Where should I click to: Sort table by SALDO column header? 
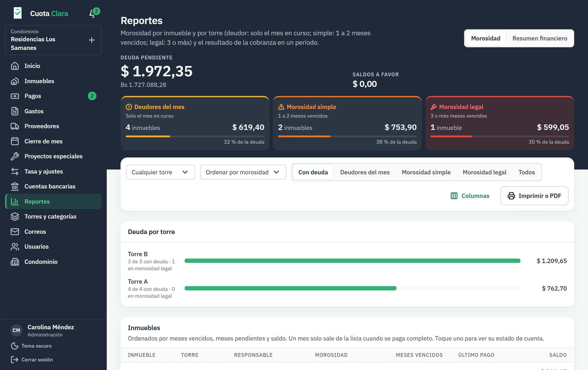(x=558, y=355)
